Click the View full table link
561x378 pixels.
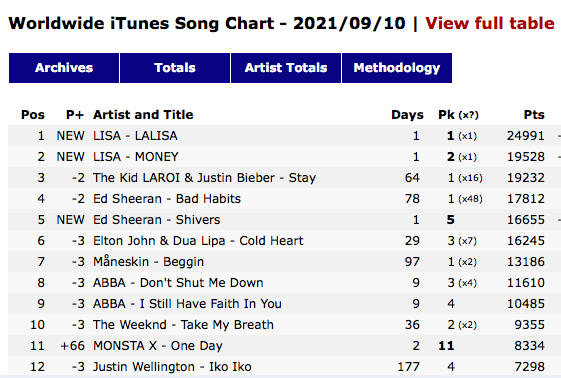(x=490, y=23)
